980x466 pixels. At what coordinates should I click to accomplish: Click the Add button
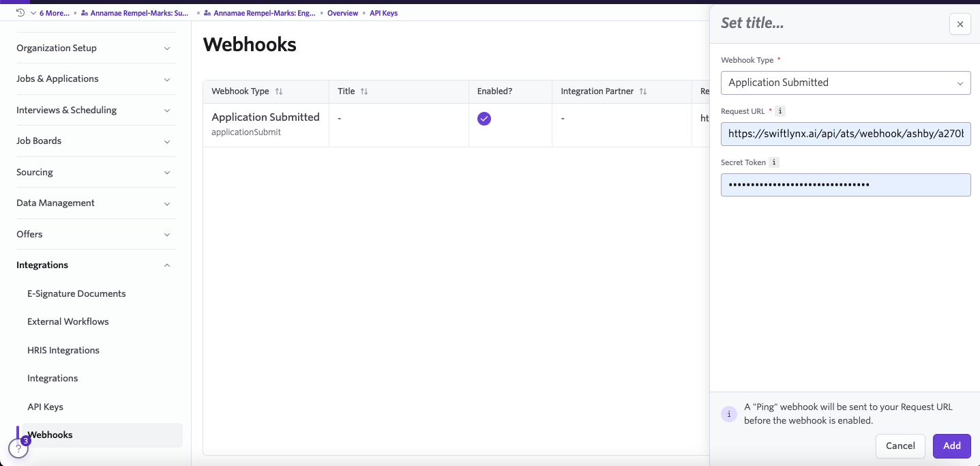pos(952,446)
